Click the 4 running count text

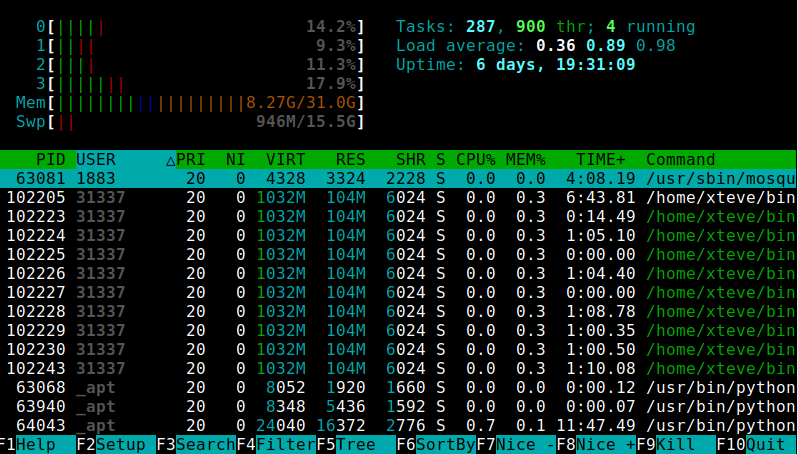pyautogui.click(x=650, y=26)
